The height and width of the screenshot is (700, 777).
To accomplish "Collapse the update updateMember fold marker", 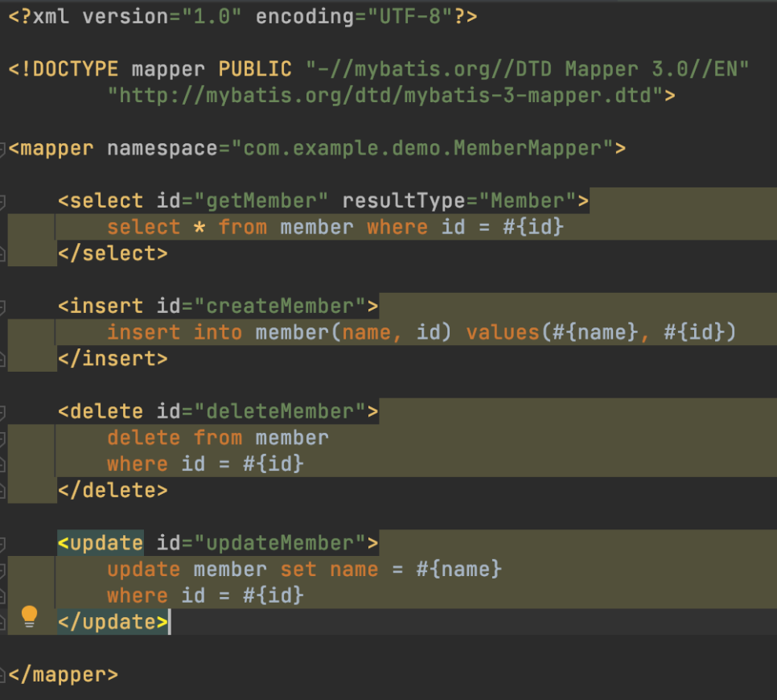I will pyautogui.click(x=2, y=543).
